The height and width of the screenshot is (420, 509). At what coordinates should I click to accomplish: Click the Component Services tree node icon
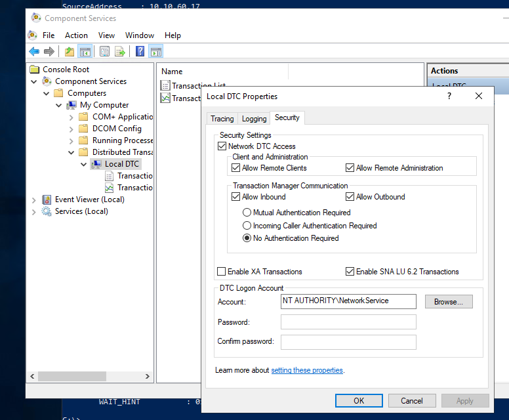tap(47, 81)
